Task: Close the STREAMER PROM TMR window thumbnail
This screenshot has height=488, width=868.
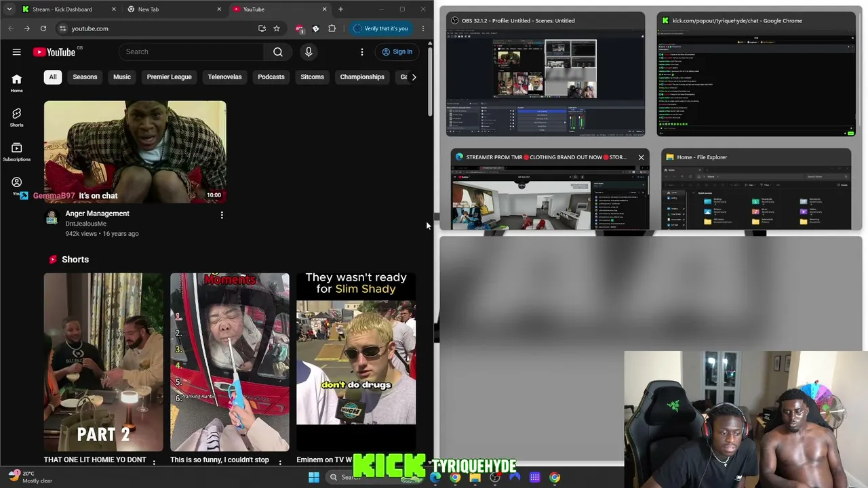Action: 641,157
